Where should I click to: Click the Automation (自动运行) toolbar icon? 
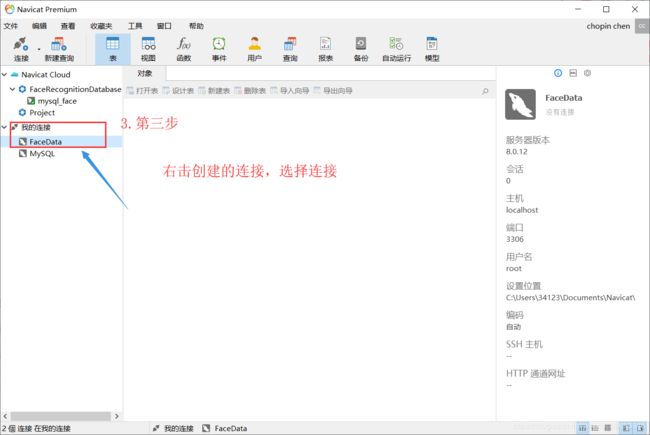396,49
